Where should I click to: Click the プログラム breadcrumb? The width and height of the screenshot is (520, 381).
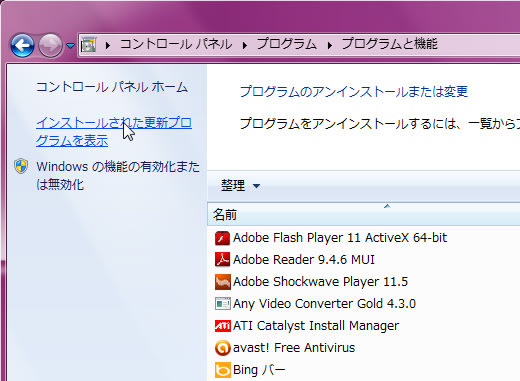[x=286, y=44]
